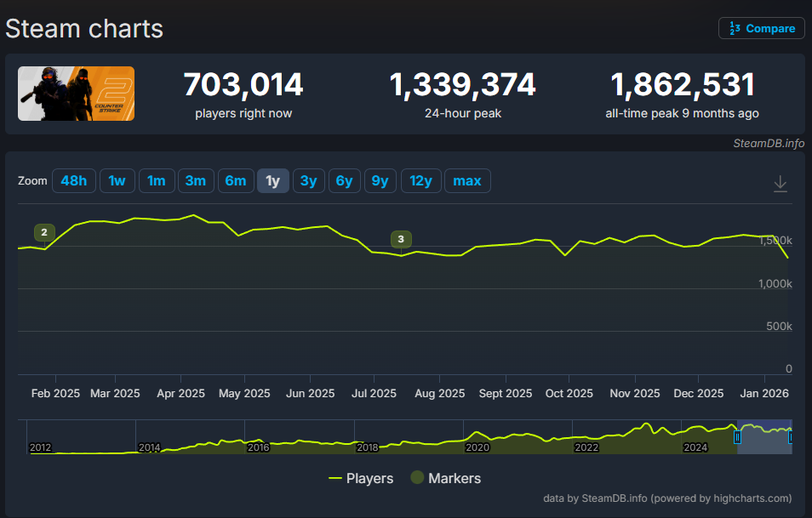Toggle the Players series in the legend
The height and width of the screenshot is (518, 812).
coord(360,478)
